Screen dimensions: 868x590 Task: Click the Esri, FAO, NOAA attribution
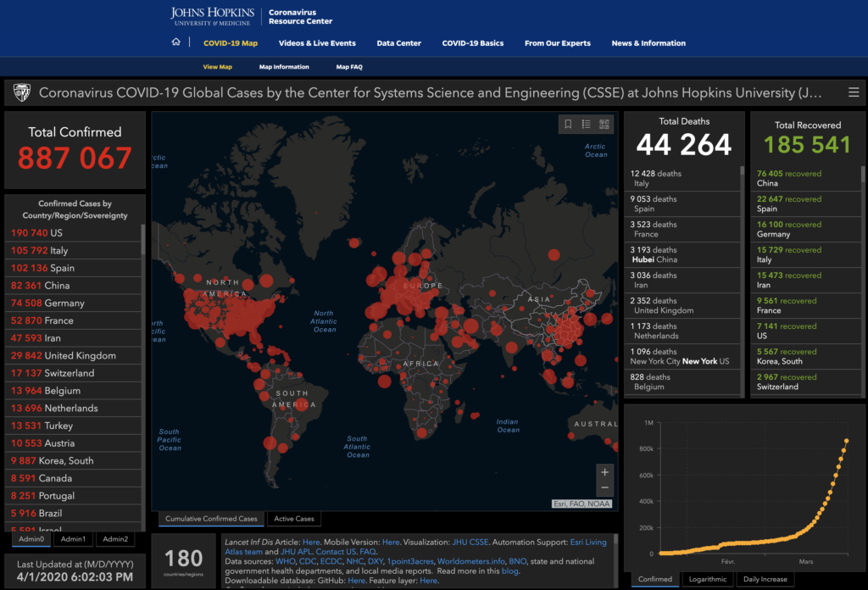tap(581, 504)
